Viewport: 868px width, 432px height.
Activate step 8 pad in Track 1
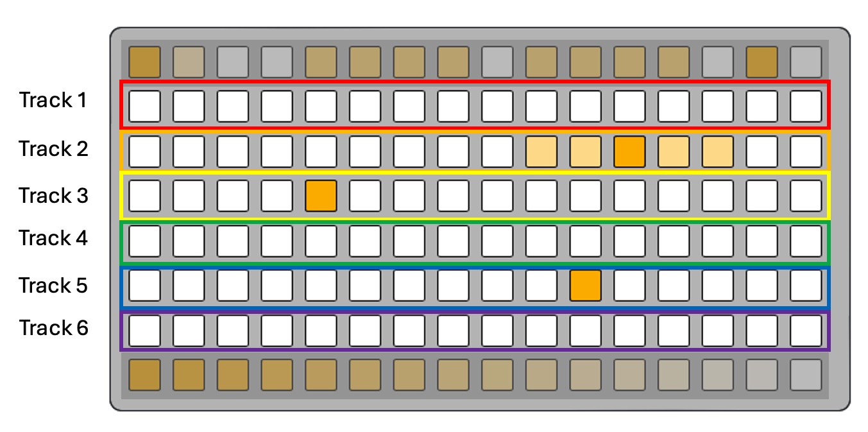[x=453, y=107]
